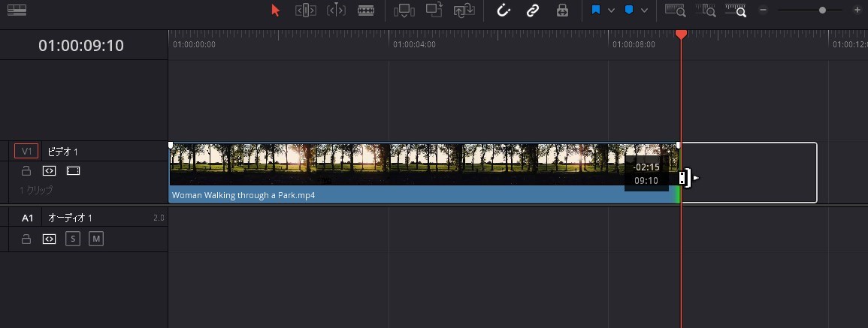Viewport: 868px width, 328px height.
Task: Click the timeline zoom slider handle
Action: coord(823,10)
